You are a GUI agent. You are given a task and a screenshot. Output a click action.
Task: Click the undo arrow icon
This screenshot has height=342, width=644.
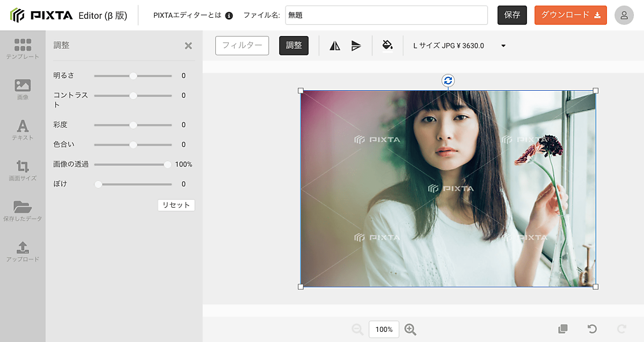tap(592, 329)
